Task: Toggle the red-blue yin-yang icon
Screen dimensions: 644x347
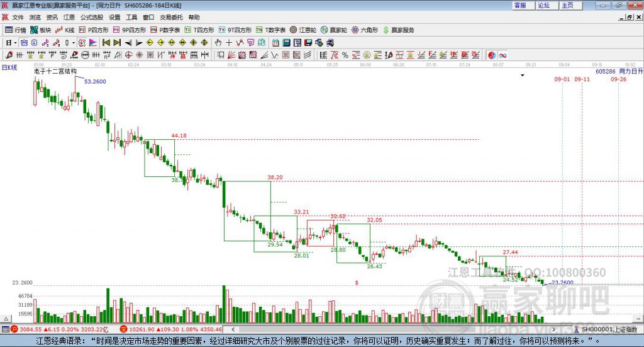Action: click(x=492, y=55)
